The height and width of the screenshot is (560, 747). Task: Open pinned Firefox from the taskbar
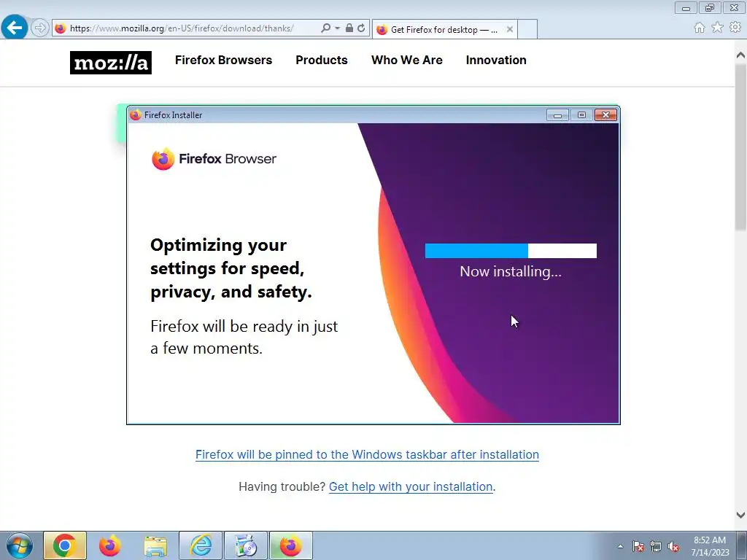(110, 545)
